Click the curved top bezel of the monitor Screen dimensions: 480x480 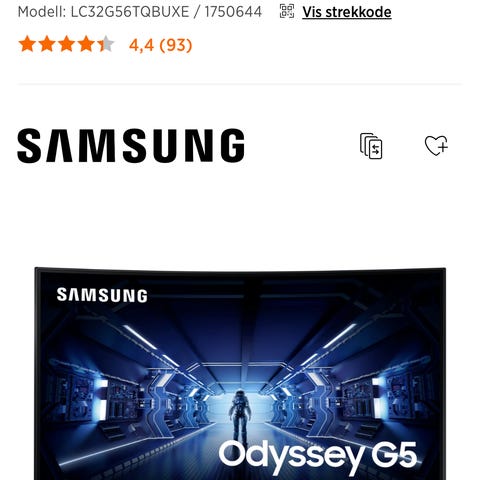tap(240, 271)
